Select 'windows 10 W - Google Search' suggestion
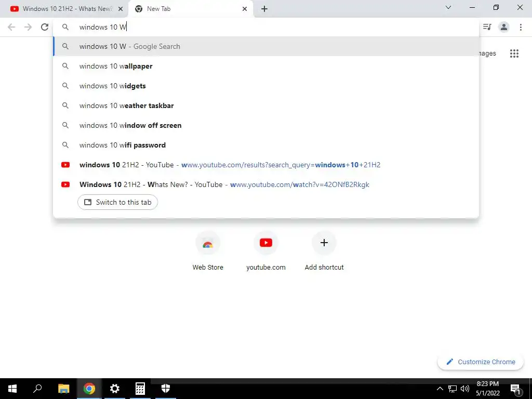This screenshot has width=532, height=399. [x=267, y=46]
